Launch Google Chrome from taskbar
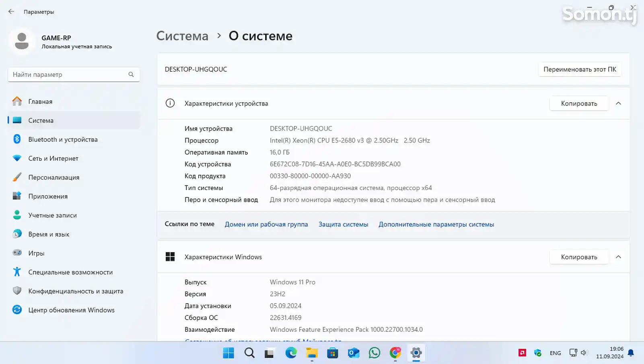644x364 pixels. pos(395,353)
